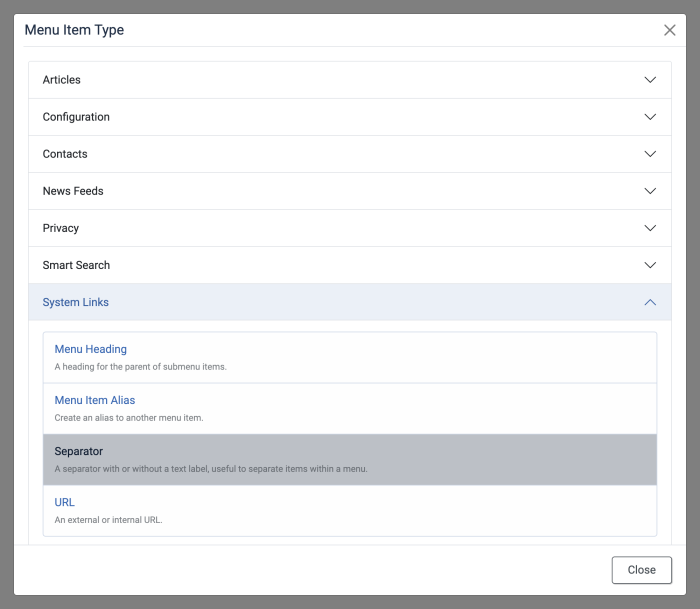Image resolution: width=700 pixels, height=609 pixels.
Task: Expand the Privacy section heading
Action: coord(61,228)
